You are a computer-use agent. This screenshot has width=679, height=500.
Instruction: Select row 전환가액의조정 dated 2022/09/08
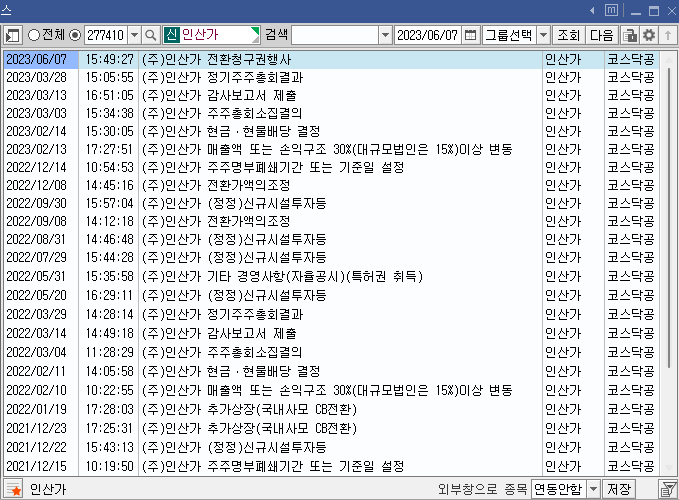pyautogui.click(x=331, y=221)
